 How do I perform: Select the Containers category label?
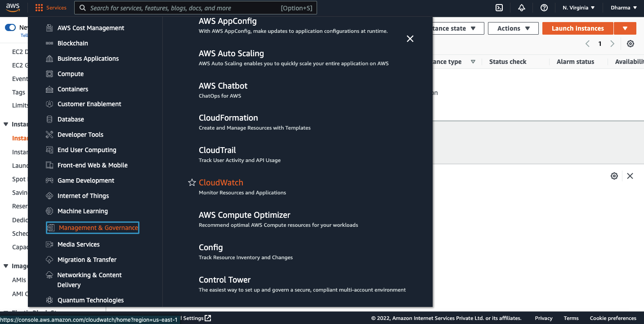(x=73, y=89)
